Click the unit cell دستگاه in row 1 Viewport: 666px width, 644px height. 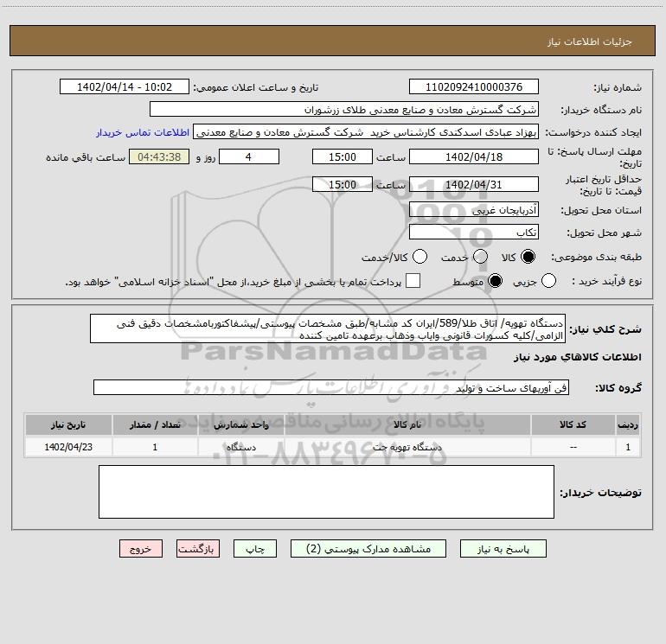pos(240,447)
